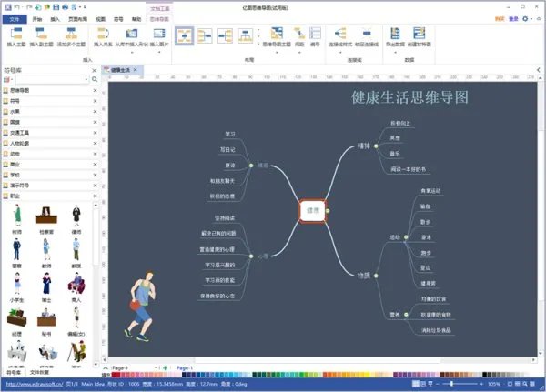Switch to the 文件恢复 (File Recovery) panel tab
Viewport: 546px width, 392px height.
(39, 372)
